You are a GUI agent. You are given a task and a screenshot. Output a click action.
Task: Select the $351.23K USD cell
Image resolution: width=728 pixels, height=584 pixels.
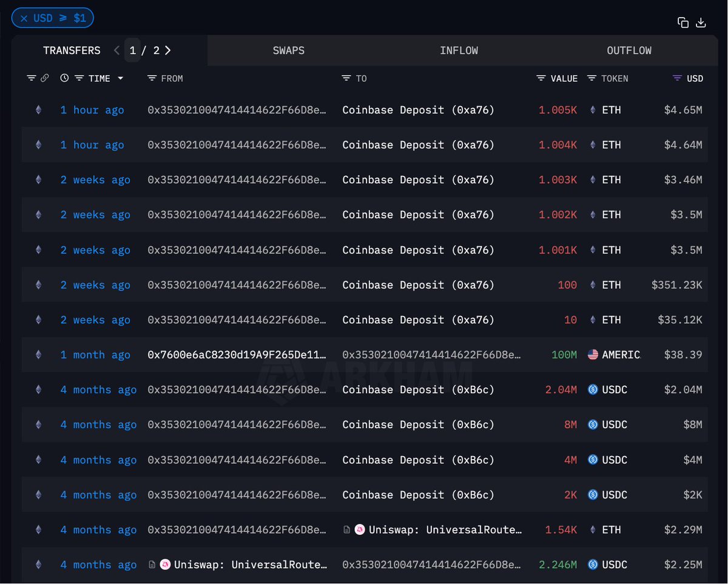click(x=677, y=285)
